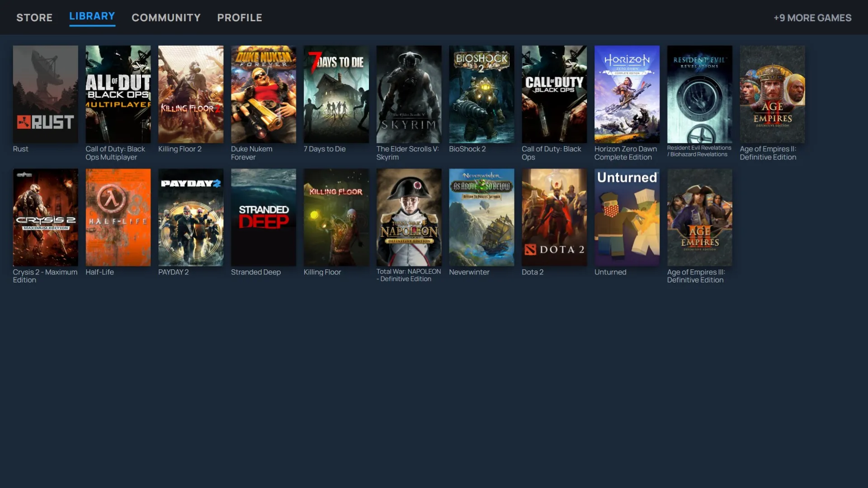This screenshot has width=868, height=488.
Task: Select the Dota 2 cover art
Action: click(x=554, y=217)
